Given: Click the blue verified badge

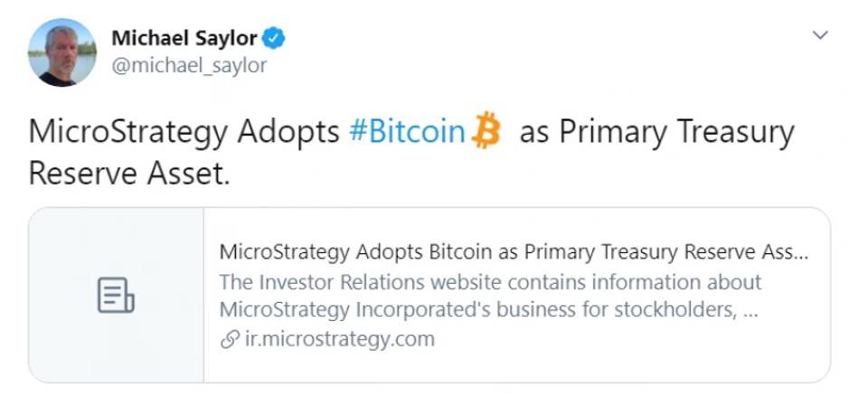Looking at the screenshot, I should click(274, 39).
